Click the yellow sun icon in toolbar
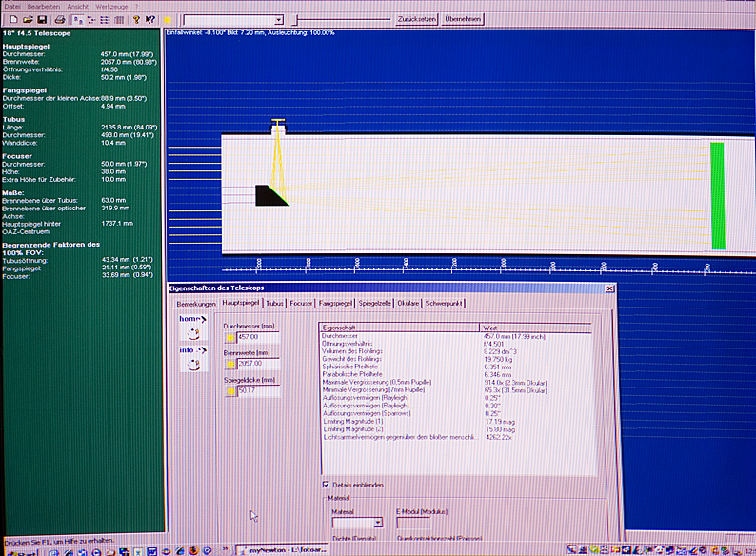756x556 pixels. tap(168, 19)
